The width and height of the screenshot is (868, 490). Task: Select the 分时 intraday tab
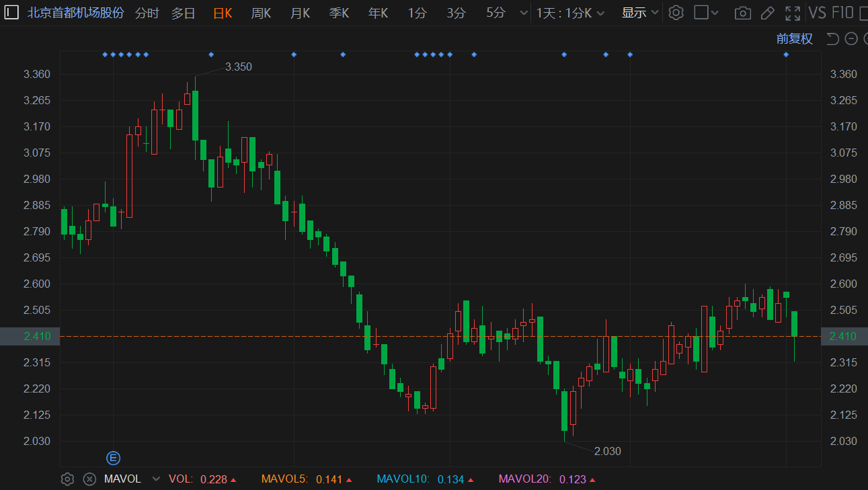point(147,13)
